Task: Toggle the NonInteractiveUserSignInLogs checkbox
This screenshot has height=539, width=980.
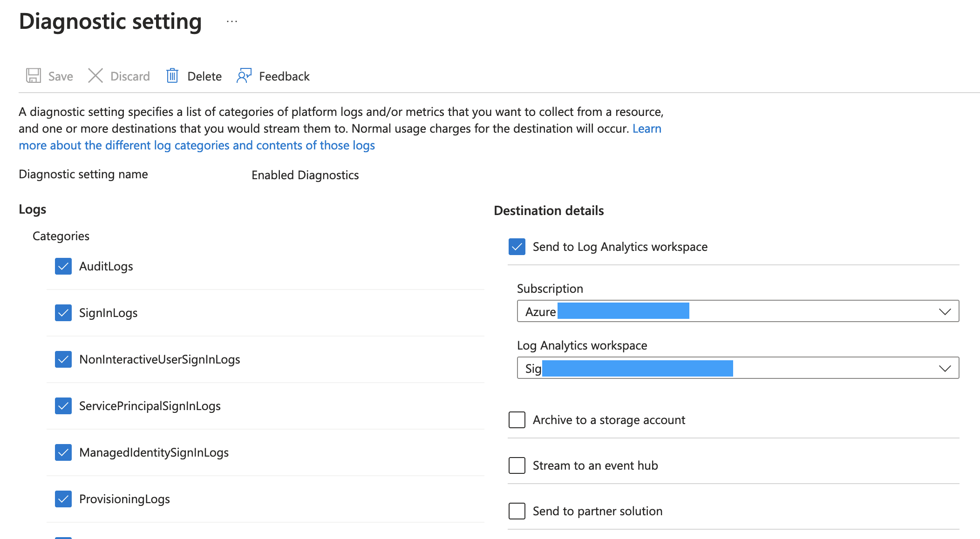Action: (63, 359)
